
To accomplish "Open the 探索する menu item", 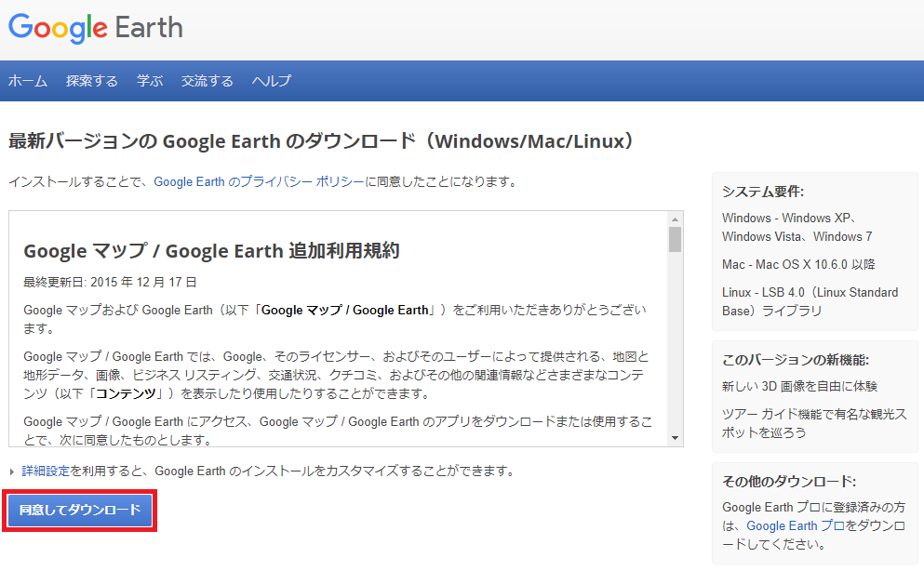I will [x=92, y=81].
